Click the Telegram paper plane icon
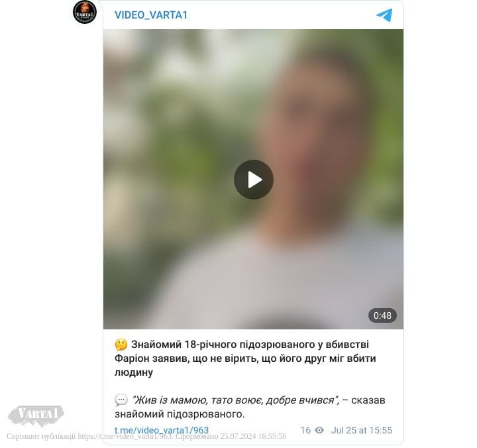477x448 pixels. (x=384, y=15)
